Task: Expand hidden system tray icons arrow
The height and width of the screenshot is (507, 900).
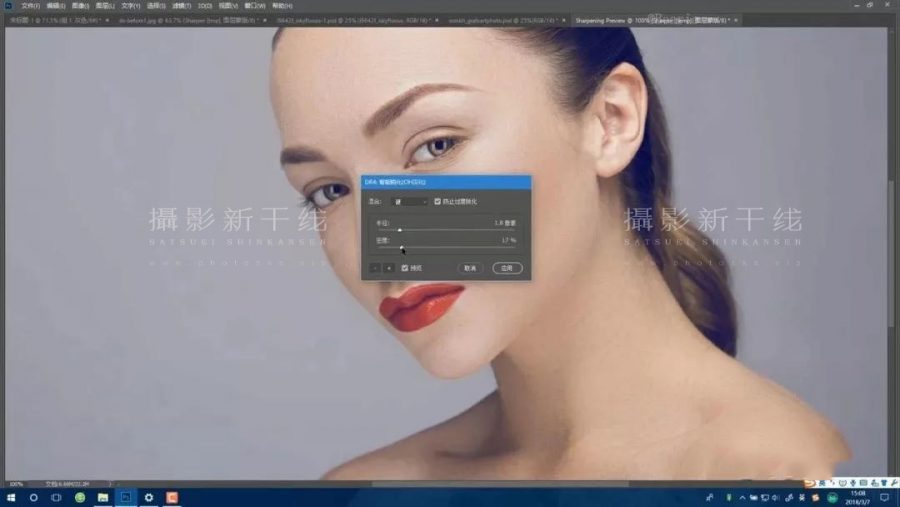Action: click(x=742, y=497)
